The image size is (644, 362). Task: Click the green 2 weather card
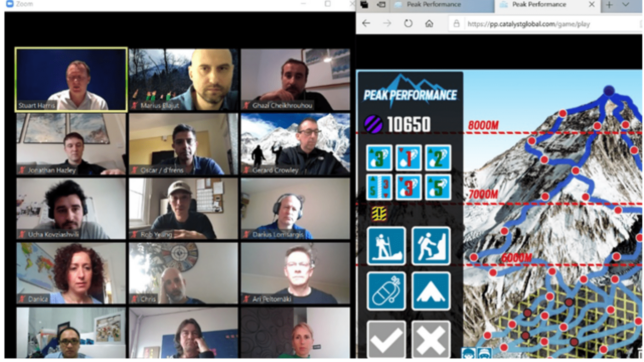[437, 158]
